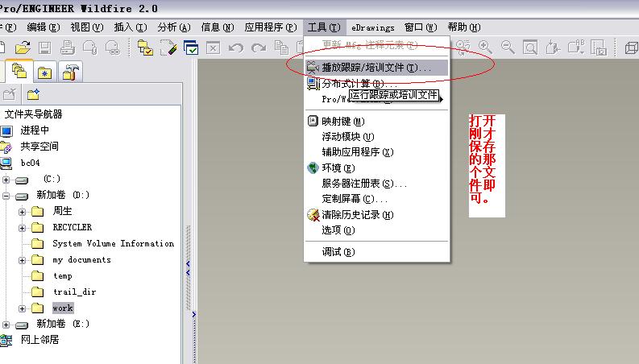The width and height of the screenshot is (639, 364).
Task: Expand the 新加卷 (E:) drive node
Action: [x=6, y=325]
